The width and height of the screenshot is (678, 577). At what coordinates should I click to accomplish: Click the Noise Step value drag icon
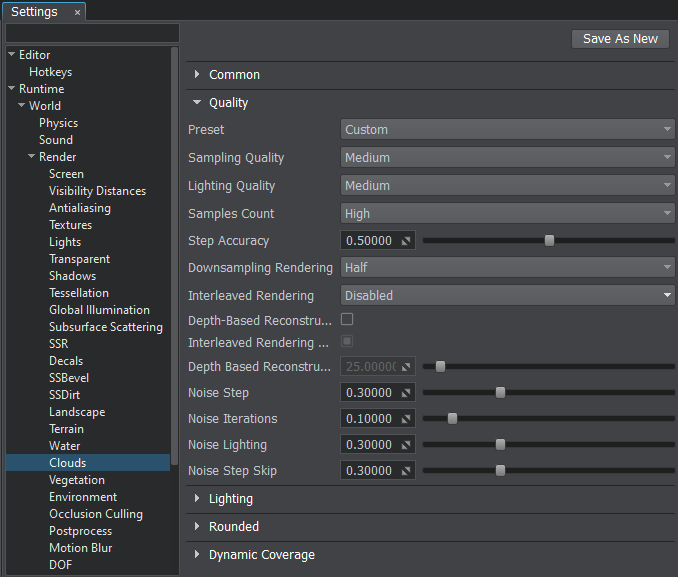point(406,393)
